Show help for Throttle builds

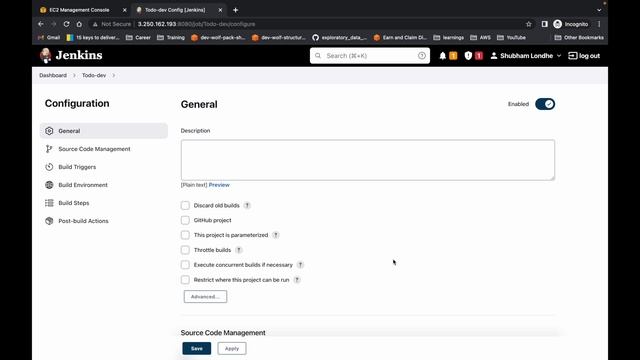(238, 250)
